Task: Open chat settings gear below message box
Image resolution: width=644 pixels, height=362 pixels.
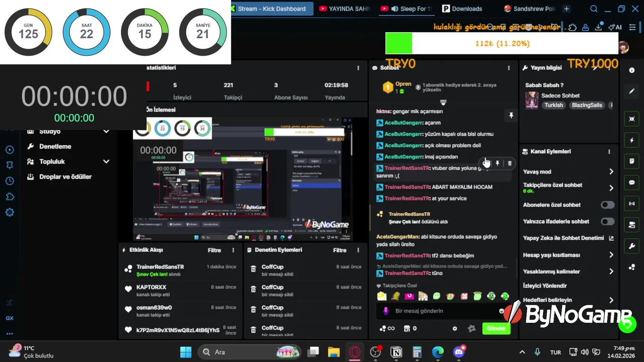Action: pos(455,328)
